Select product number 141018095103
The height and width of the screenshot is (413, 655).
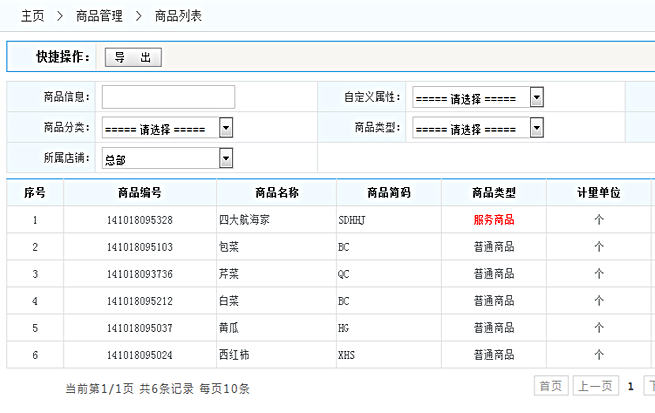point(139,247)
